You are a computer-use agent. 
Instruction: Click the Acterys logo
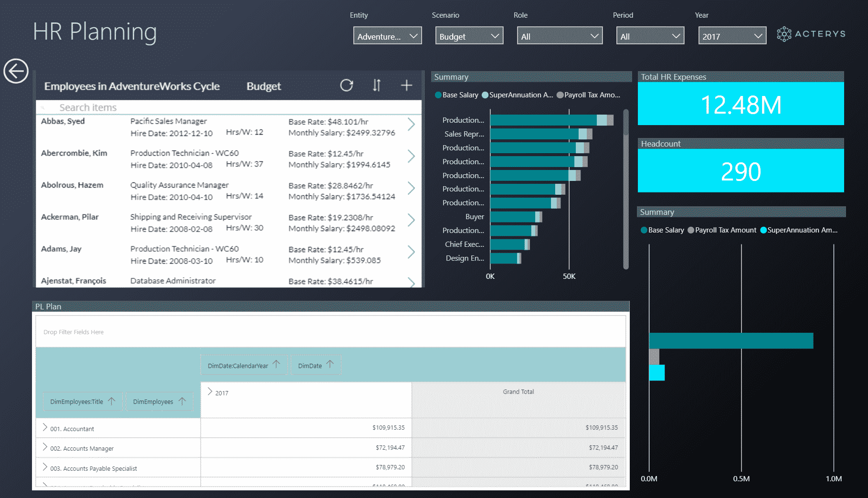click(810, 33)
